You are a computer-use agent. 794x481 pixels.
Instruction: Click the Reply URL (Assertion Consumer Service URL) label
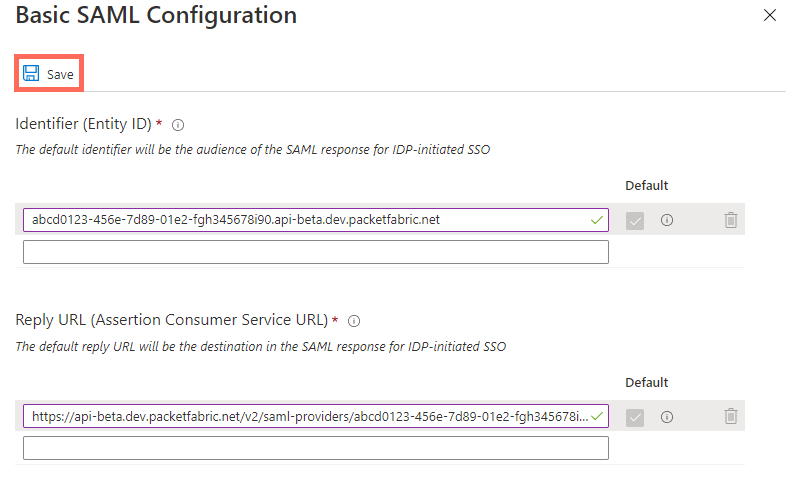point(171,320)
